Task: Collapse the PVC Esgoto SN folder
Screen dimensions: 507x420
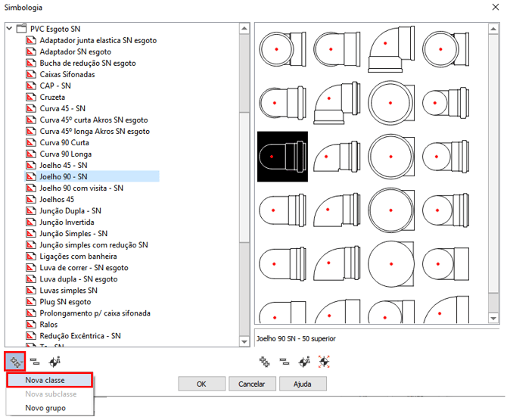Action: click(9, 29)
